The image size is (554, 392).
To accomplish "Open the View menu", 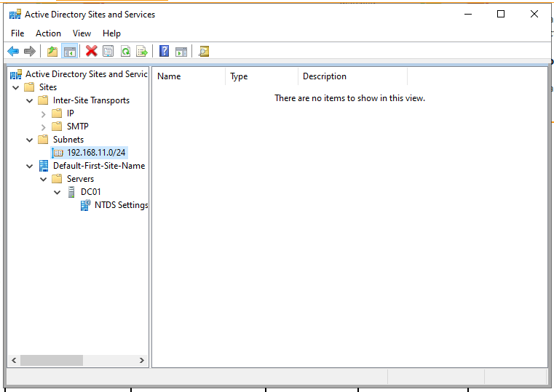I will point(82,33).
